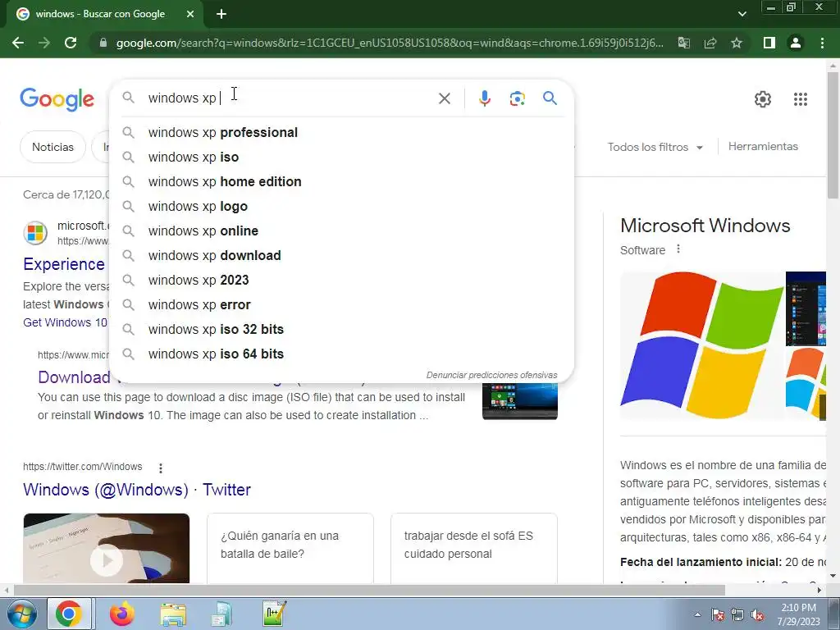Click the Windows 10 laptop thumbnail
Screen dimensions: 840x630
point(519,400)
